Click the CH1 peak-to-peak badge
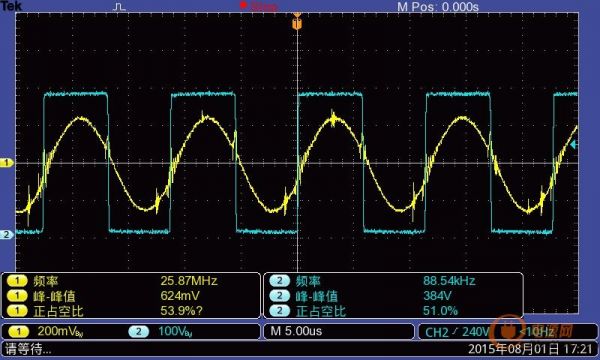Viewport: 600px width, 360px height. (x=17, y=296)
